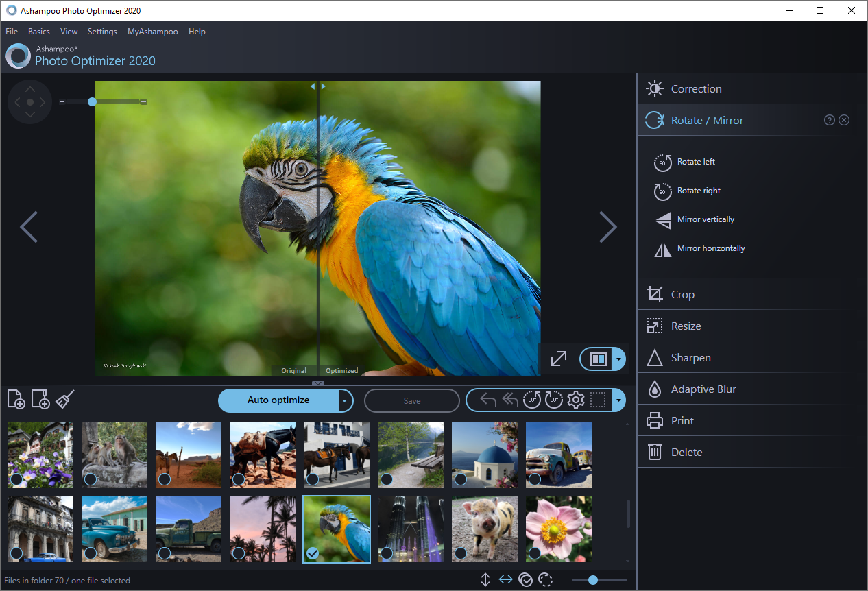868x591 pixels.
Task: Open the MyAshampoo menu
Action: [153, 32]
